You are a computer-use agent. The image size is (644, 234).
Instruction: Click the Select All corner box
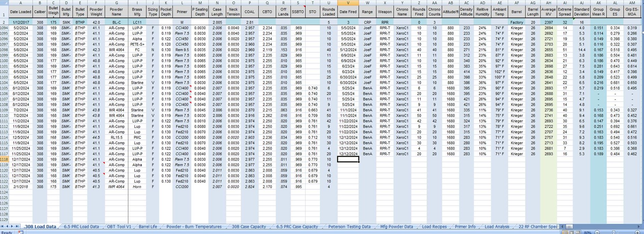[4, 3]
